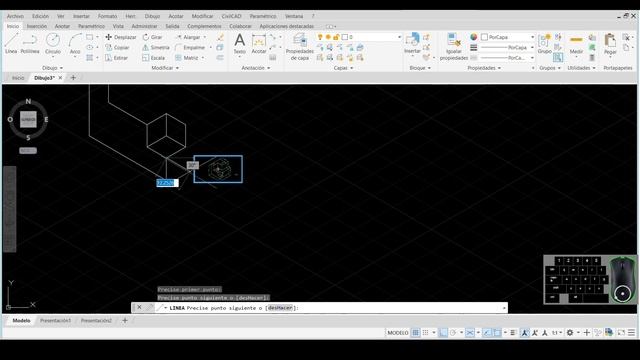Click the Grupo tool
640x360 pixels.
tap(544, 44)
